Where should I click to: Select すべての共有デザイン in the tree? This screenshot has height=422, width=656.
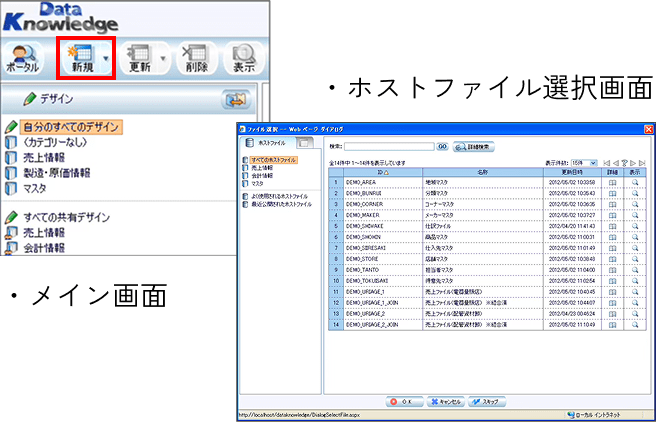[67, 217]
